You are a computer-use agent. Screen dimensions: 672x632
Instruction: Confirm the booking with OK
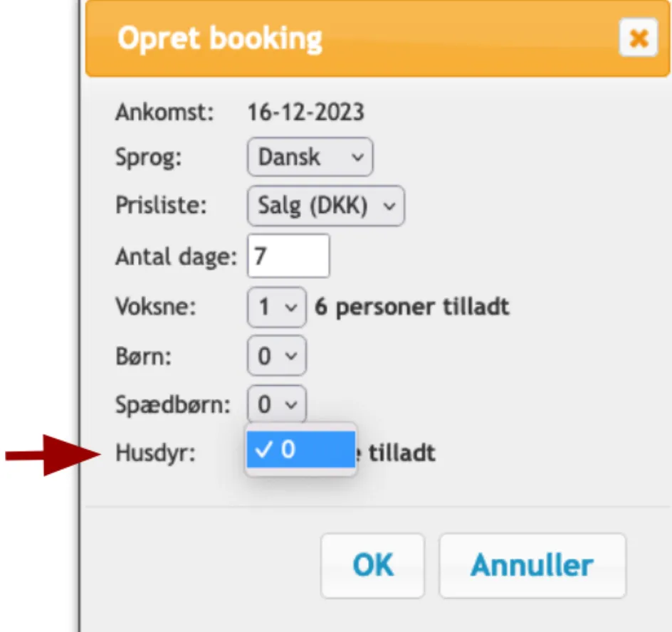[x=372, y=565]
